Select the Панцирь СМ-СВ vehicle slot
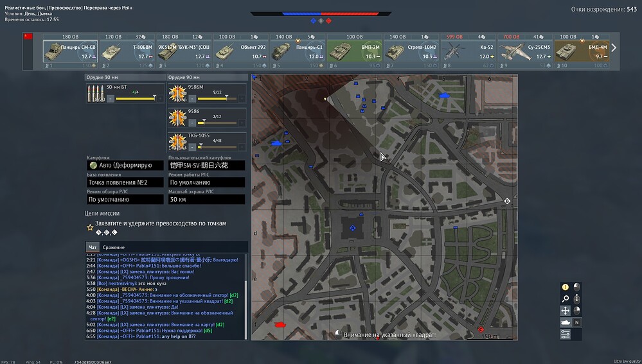Viewport: 642px width, 364px height. point(71,51)
